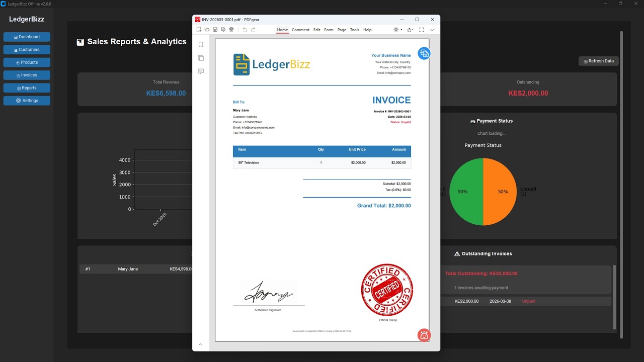
Task: Open the Form tab in PDFgear
Action: click(329, 30)
